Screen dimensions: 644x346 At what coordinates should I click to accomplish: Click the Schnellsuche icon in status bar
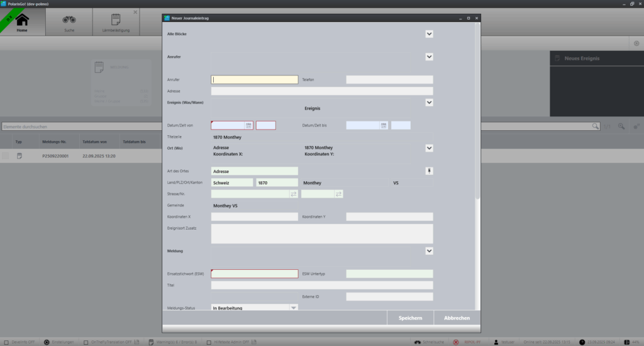[418, 342]
